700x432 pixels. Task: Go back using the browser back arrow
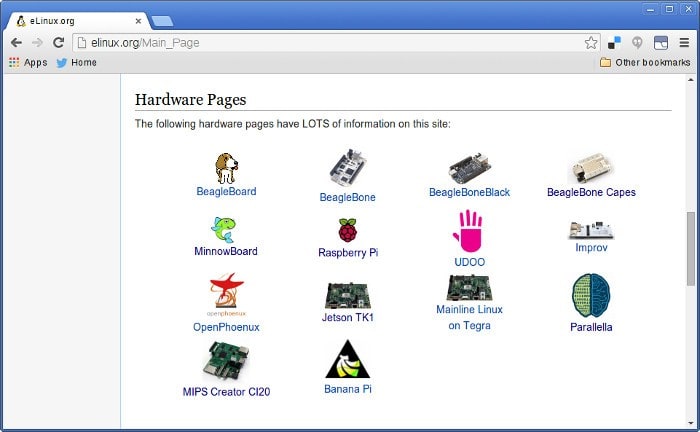click(x=17, y=43)
